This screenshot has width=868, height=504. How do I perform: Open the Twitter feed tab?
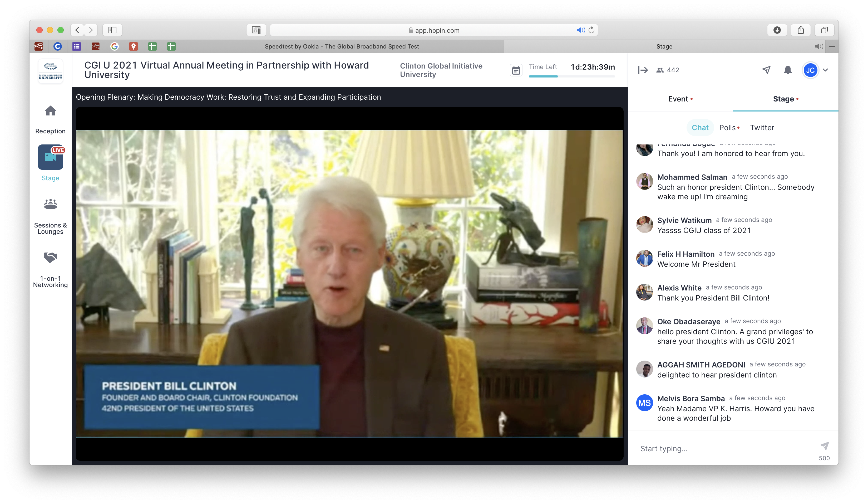[x=762, y=128]
